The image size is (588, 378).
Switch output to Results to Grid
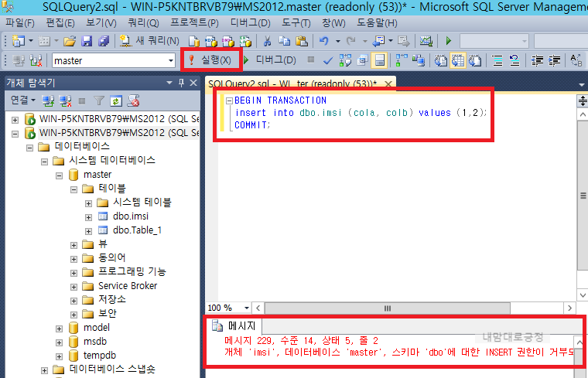pos(458,60)
